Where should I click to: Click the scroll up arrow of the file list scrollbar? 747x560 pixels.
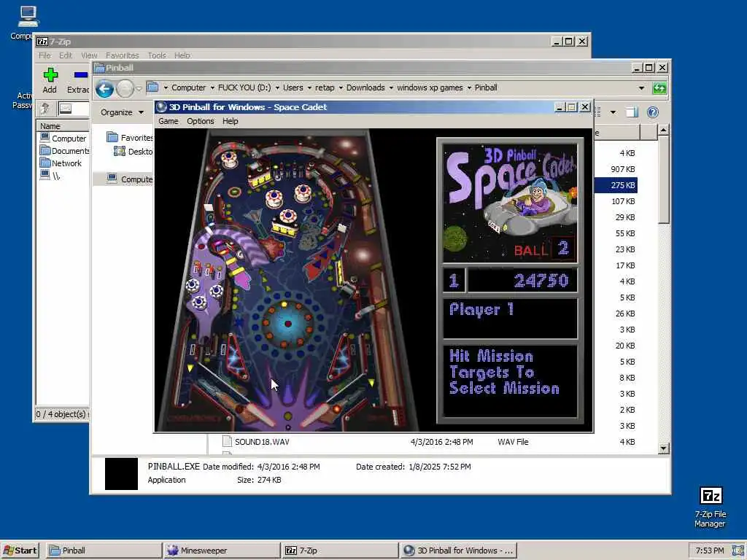pos(664,130)
